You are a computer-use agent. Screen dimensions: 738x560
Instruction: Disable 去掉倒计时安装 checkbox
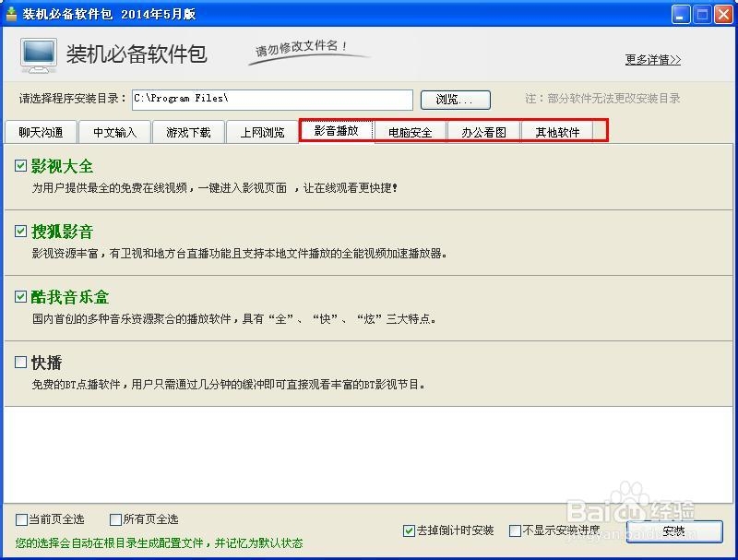(409, 530)
